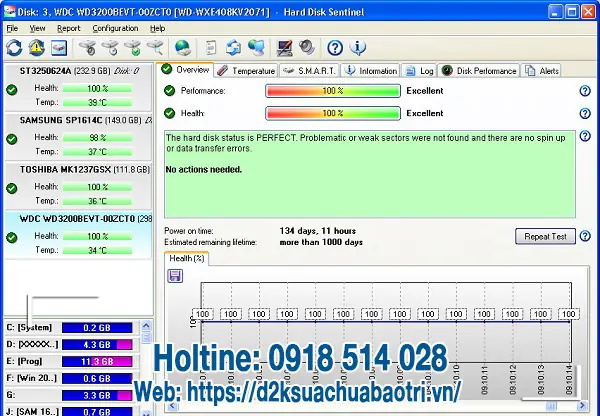The height and width of the screenshot is (416, 600).
Task: Click the partition list scroll up arrow
Action: (x=146, y=326)
